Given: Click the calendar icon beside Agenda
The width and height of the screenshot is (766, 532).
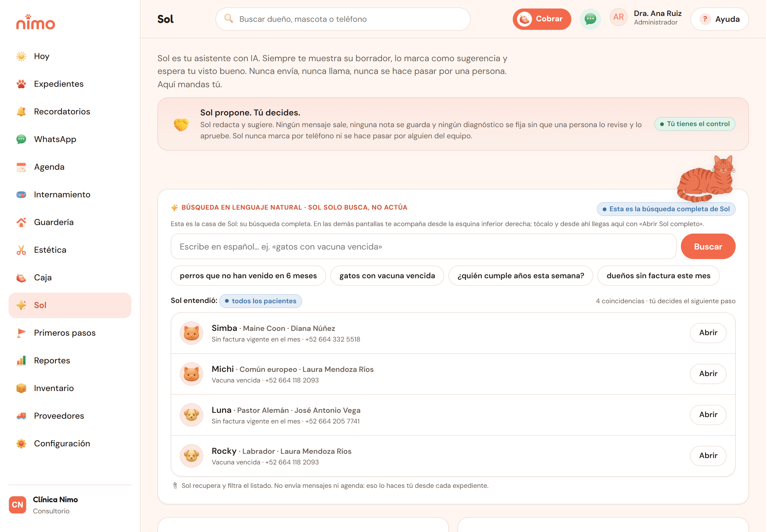Looking at the screenshot, I should (x=21, y=167).
